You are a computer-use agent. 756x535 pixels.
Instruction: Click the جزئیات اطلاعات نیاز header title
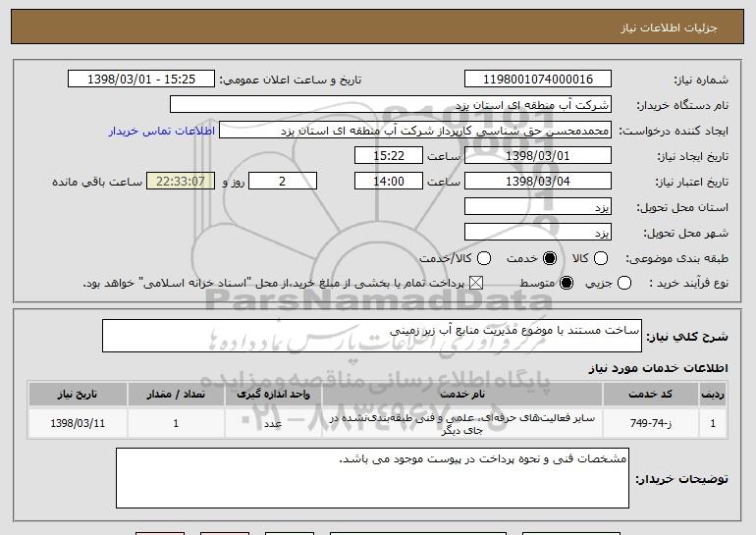tap(669, 27)
